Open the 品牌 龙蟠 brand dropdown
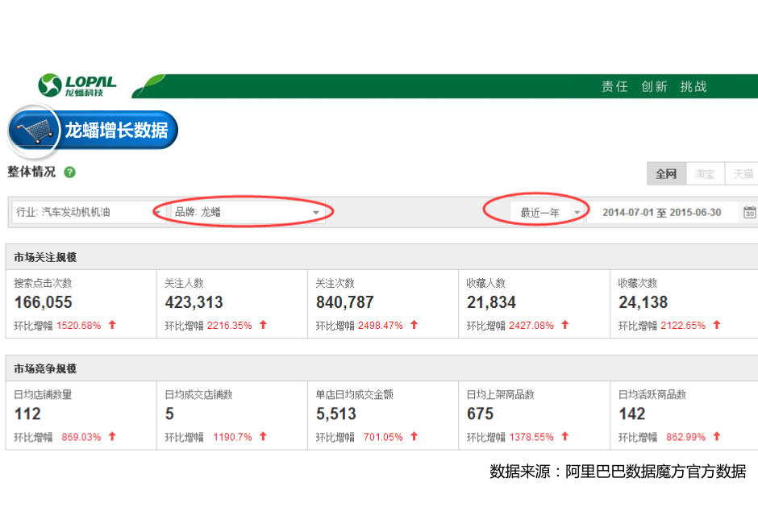Screen dimensions: 758x532 tap(248, 212)
